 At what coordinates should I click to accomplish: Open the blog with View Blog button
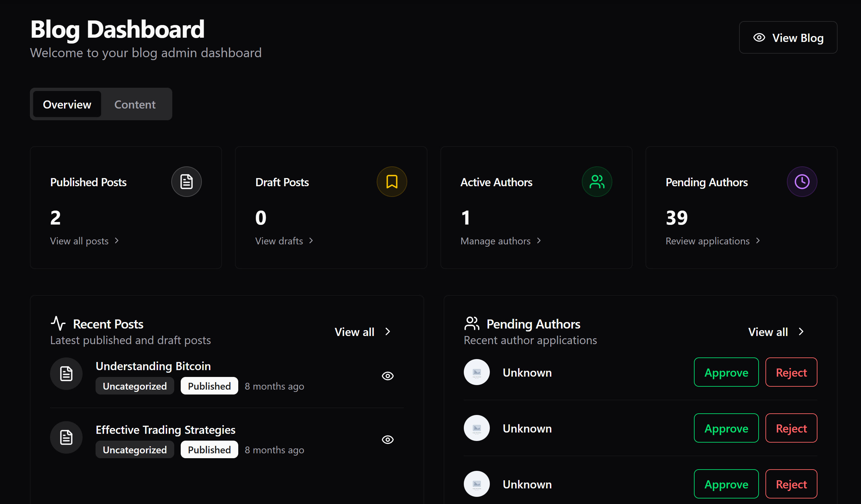[788, 38]
